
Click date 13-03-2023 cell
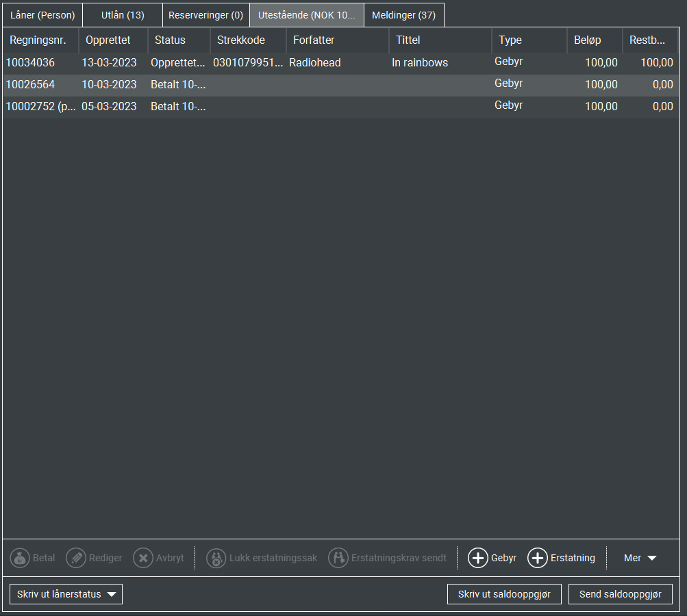109,62
